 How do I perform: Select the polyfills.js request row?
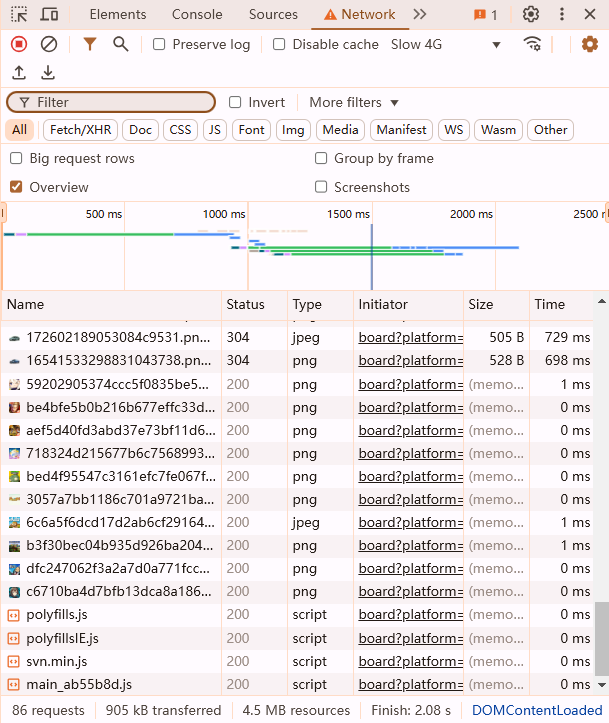(297, 615)
